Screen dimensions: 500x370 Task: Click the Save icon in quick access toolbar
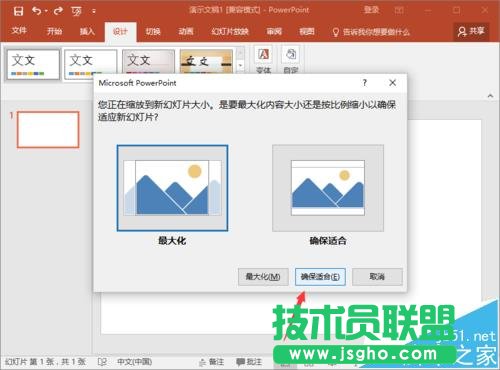[18, 11]
